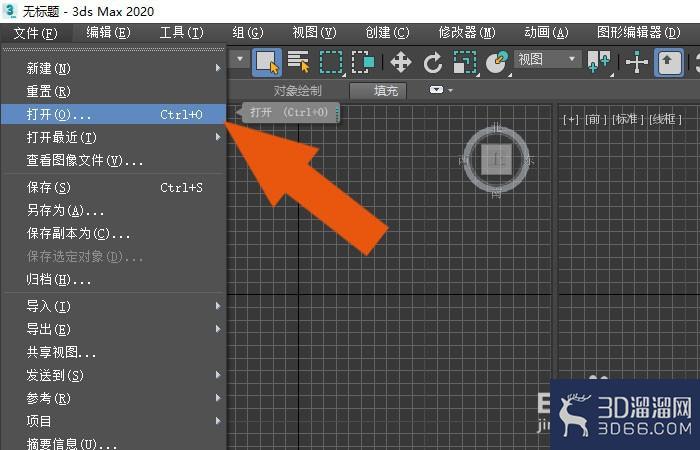Viewport: 700px width, 450px height.
Task: Expand the Reference (参考) submenu
Action: click(113, 398)
